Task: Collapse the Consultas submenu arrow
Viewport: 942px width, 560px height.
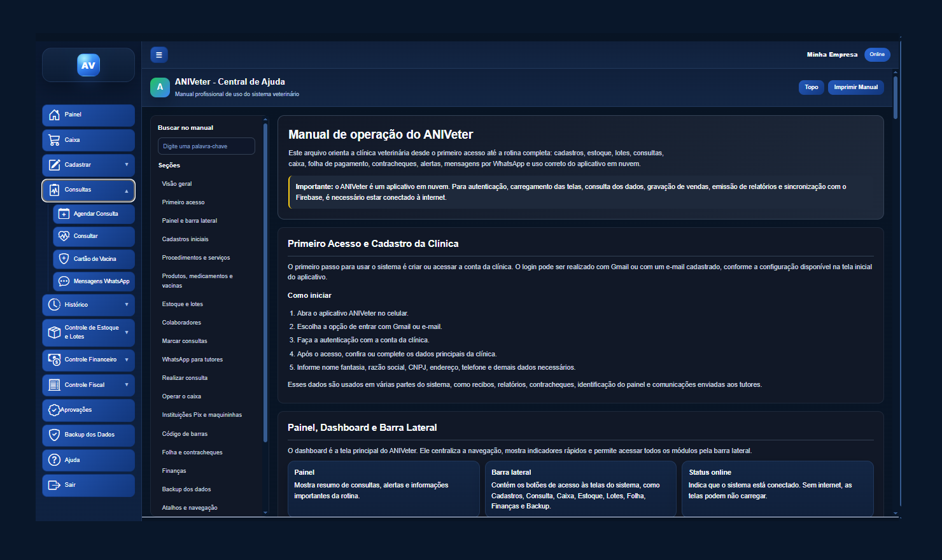Action: click(127, 190)
